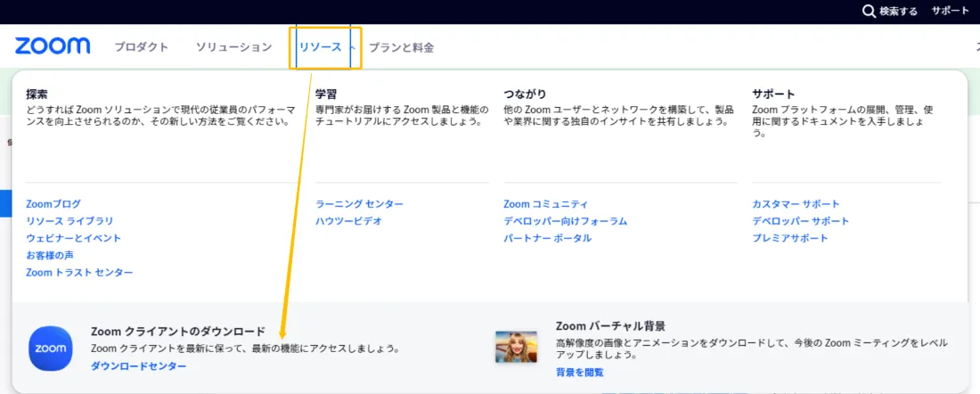Open Zoom トラスト センター link

coord(79,273)
